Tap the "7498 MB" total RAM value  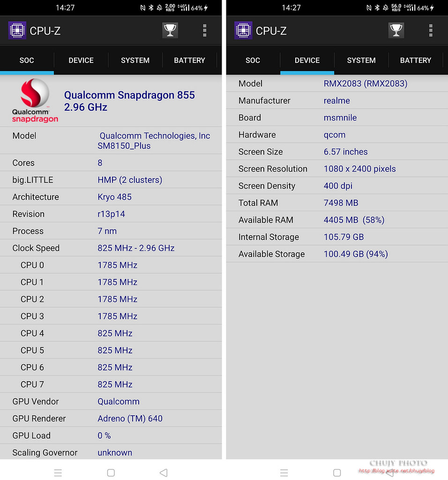coord(341,203)
